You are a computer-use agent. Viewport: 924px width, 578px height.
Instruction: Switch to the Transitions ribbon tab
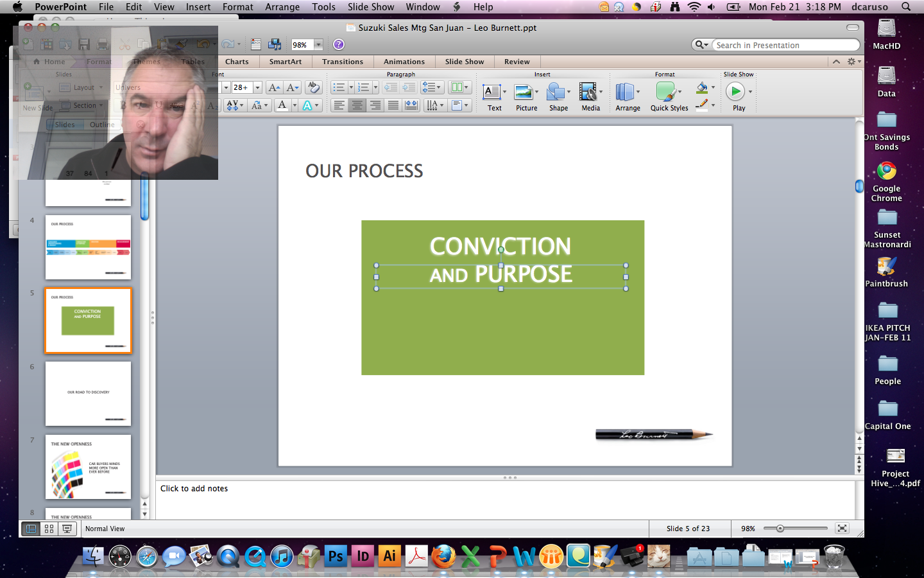pyautogui.click(x=342, y=62)
